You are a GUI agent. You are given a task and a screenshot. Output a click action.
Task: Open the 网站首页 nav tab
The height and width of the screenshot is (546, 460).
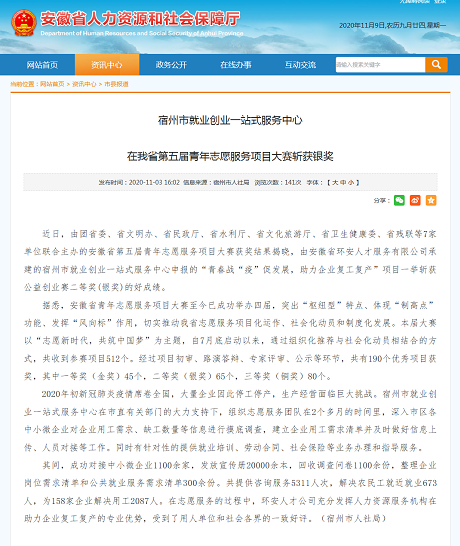[x=42, y=65]
